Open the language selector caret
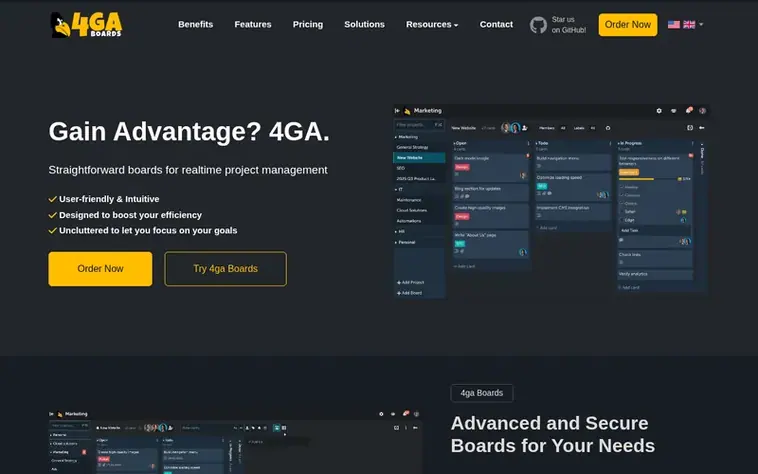758x474 pixels. click(701, 25)
